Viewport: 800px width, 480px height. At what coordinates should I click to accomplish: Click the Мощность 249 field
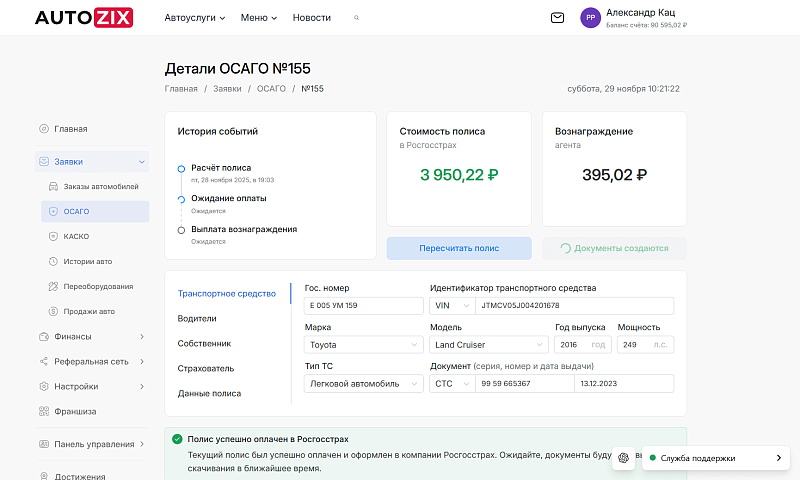(645, 345)
